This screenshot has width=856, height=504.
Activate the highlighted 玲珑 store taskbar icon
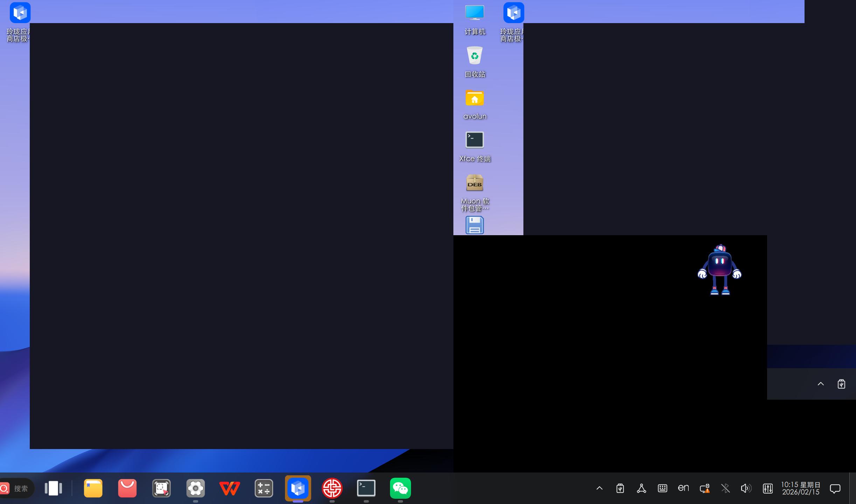[x=298, y=488]
